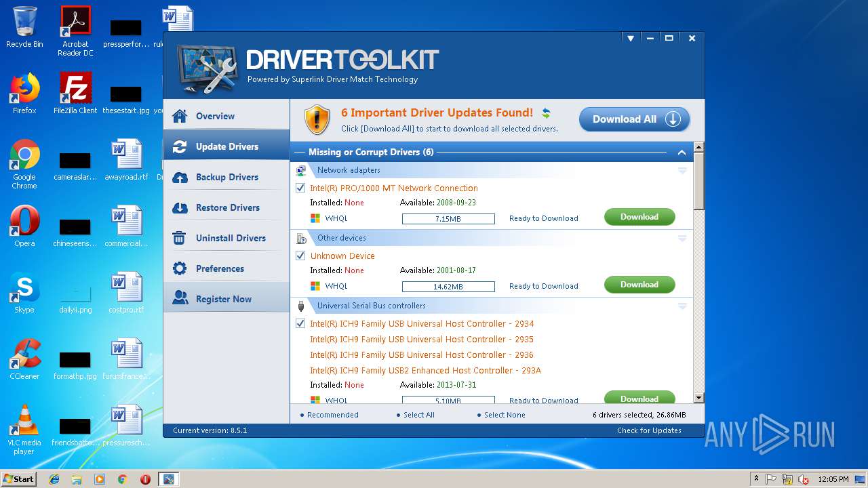Image resolution: width=868 pixels, height=488 pixels.
Task: Click the scrollbar up arrow
Action: (x=699, y=147)
